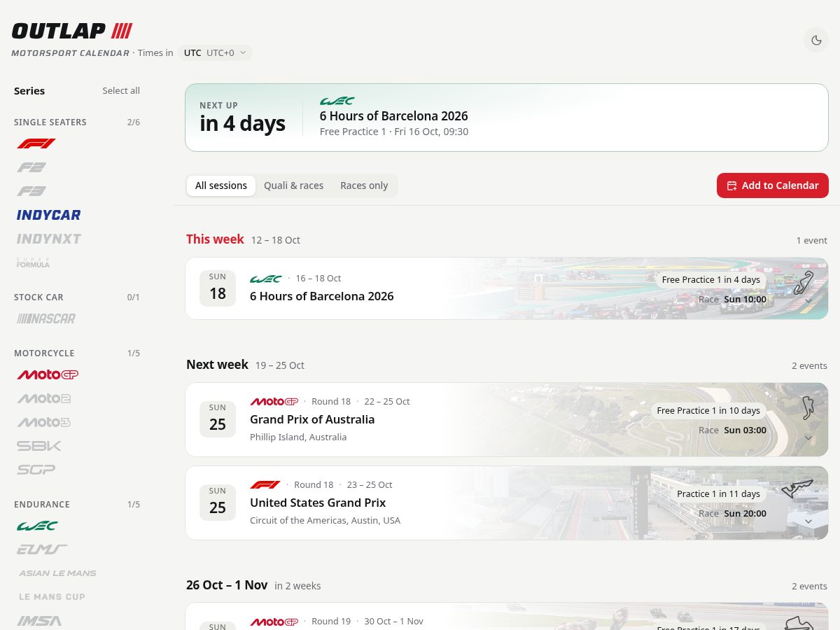
Task: Toggle dark mode moon icon
Action: 816,40
